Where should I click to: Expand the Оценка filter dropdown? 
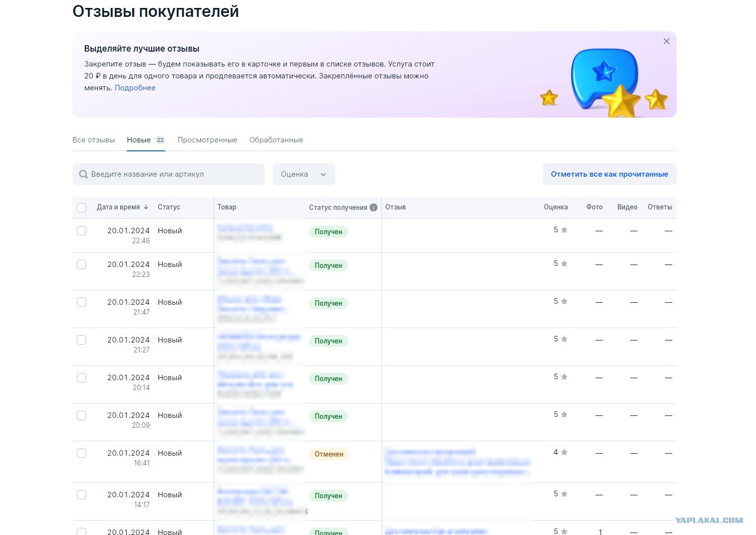point(303,174)
